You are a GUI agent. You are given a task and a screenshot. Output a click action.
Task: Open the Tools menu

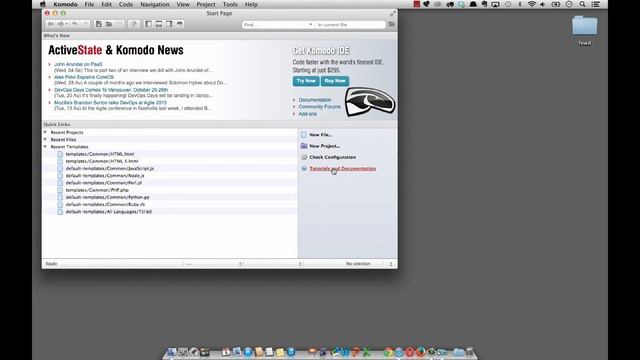(230, 4)
